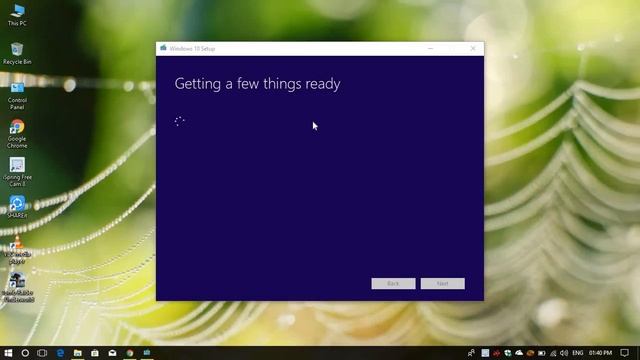Click the green shield tray icon

[508, 353]
